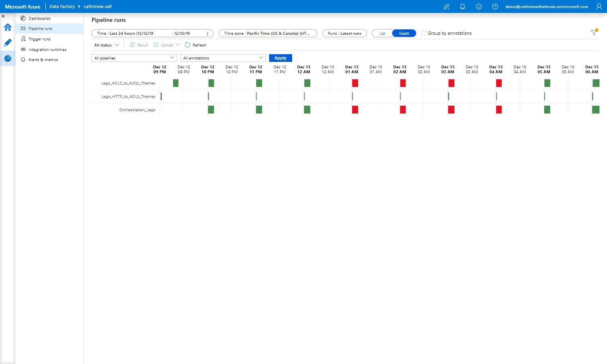Open the Author pencil icon
This screenshot has height=364, width=607.
(8, 43)
